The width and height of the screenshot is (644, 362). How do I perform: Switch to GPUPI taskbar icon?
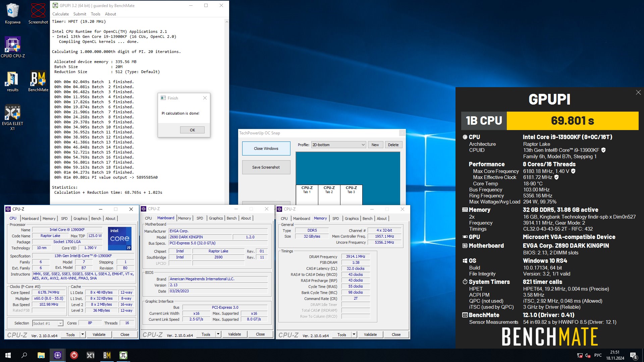click(123, 355)
